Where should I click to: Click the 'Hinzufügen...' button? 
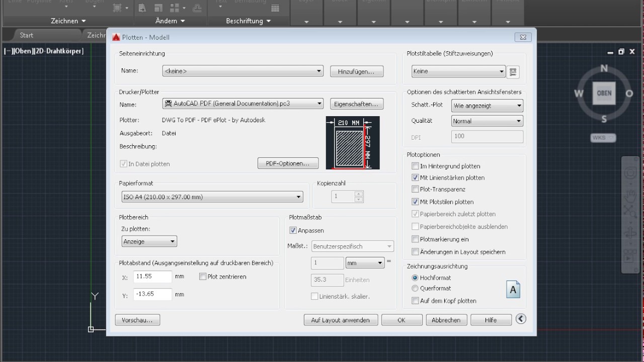coord(357,72)
